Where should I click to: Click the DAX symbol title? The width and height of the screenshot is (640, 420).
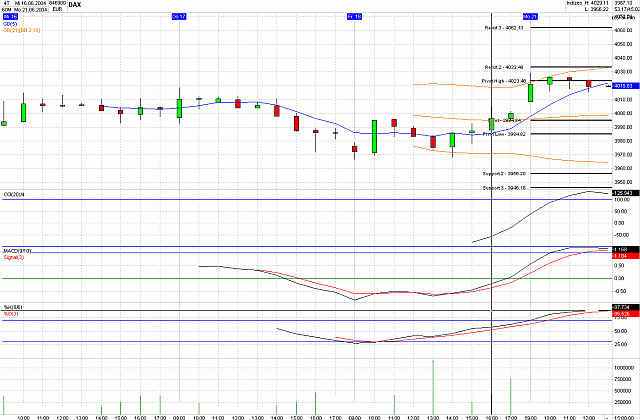pyautogui.click(x=75, y=5)
